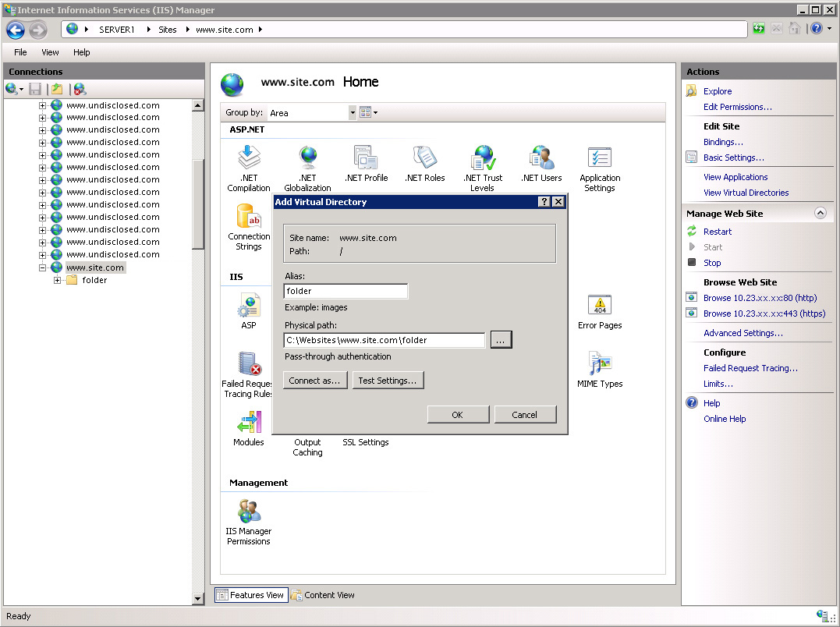840x627 pixels.
Task: Click the Refresh page toolbar icon
Action: coord(759,28)
